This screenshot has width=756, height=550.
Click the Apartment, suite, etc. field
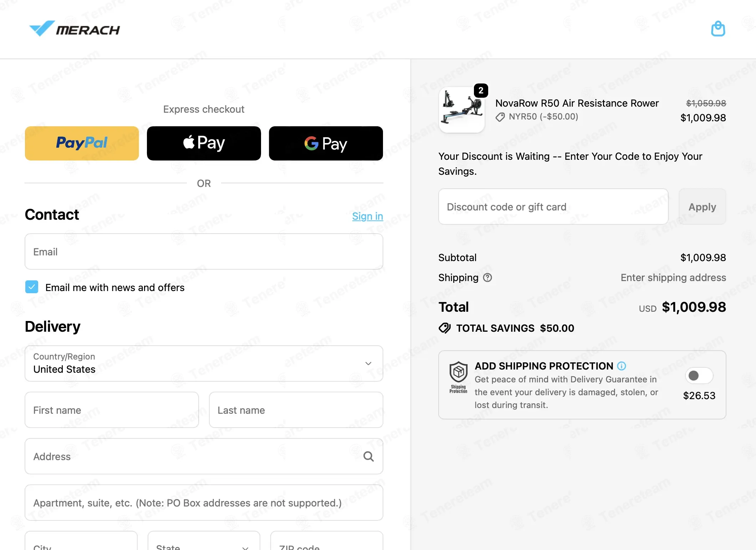(204, 503)
